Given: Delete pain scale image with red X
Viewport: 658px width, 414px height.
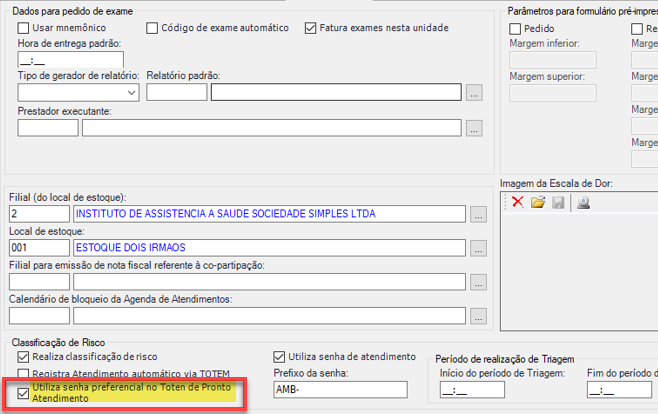Looking at the screenshot, I should pos(518,202).
